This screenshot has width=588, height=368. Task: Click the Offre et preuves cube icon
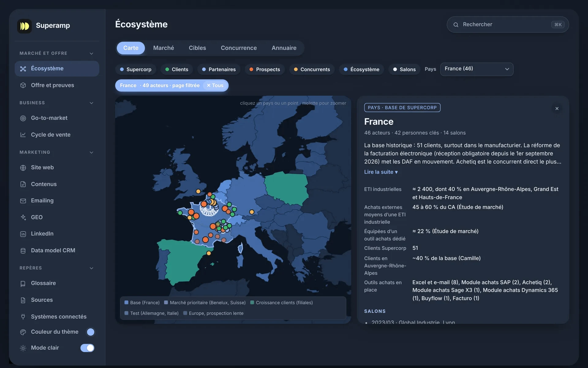pos(23,85)
